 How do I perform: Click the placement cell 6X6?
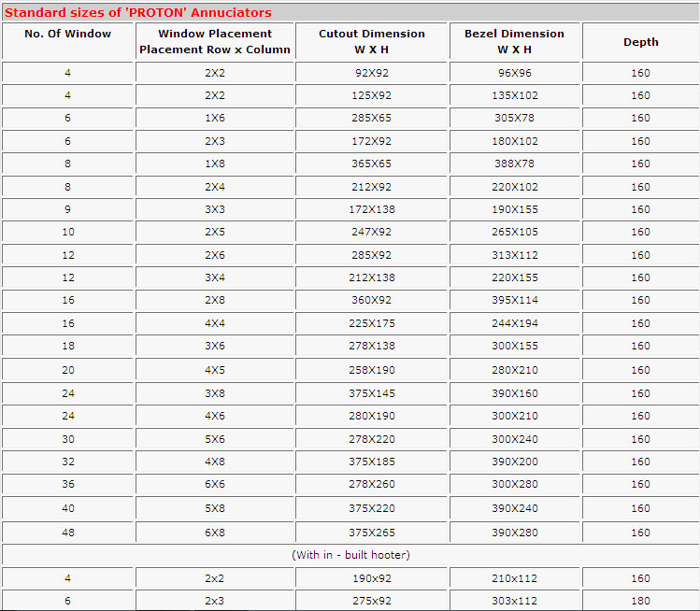[x=215, y=484]
